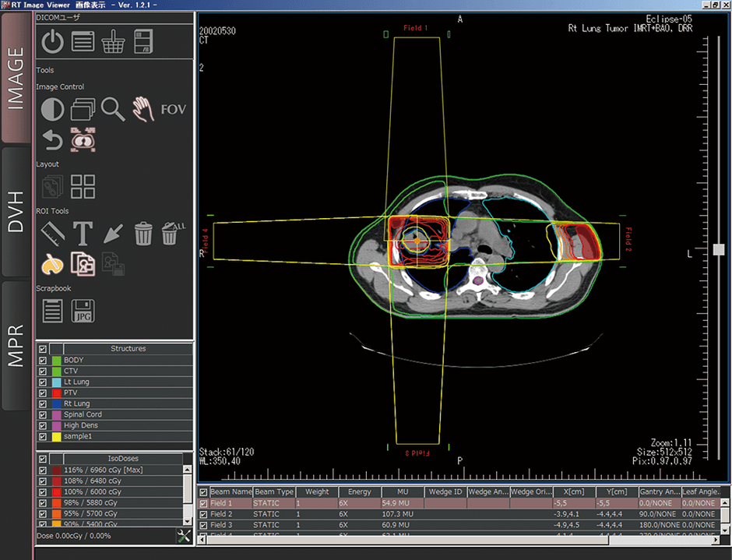Screen dimensions: 732x560
Task: Uncheck the PTV structure checkbox
Action: tap(42, 393)
